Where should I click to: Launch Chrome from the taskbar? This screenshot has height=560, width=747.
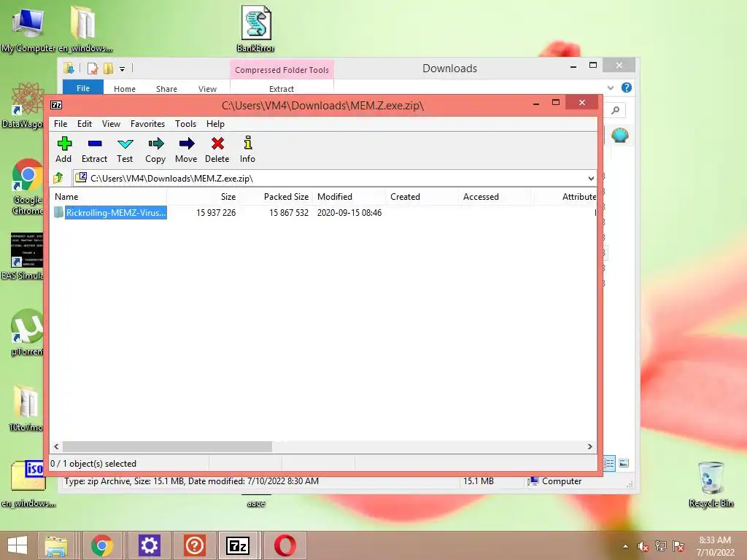tap(102, 545)
